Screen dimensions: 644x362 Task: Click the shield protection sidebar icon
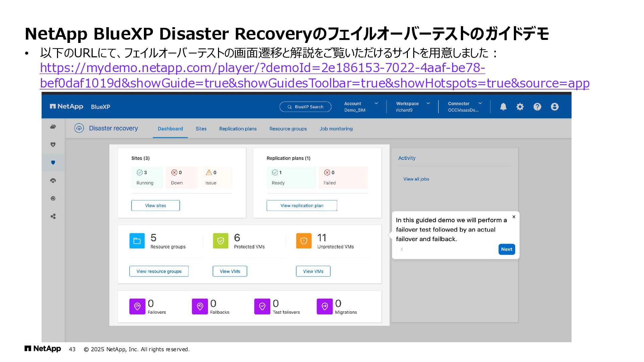pos(53,163)
